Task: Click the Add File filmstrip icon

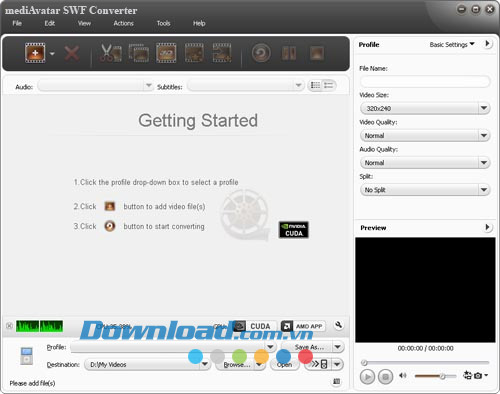Action: click(x=35, y=53)
